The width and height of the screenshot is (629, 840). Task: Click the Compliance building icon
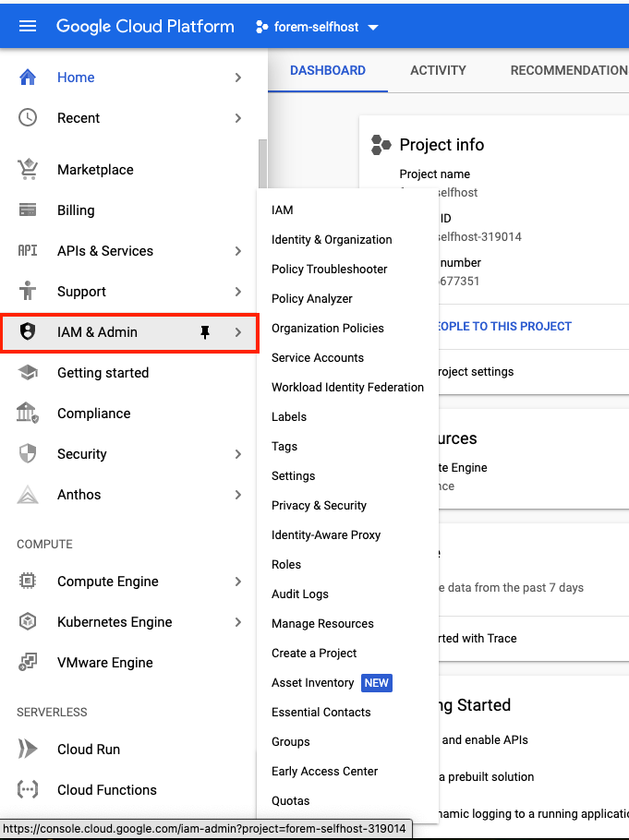tap(28, 413)
